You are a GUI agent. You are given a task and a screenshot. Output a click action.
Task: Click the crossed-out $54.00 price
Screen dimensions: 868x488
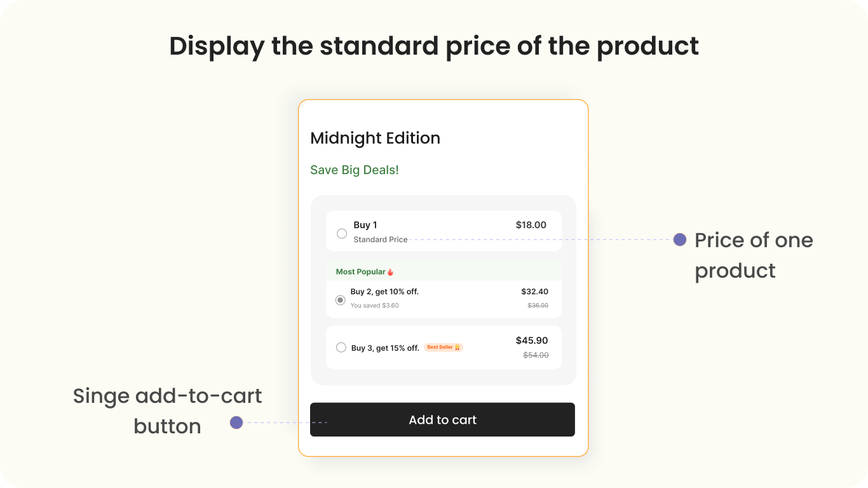(x=536, y=355)
